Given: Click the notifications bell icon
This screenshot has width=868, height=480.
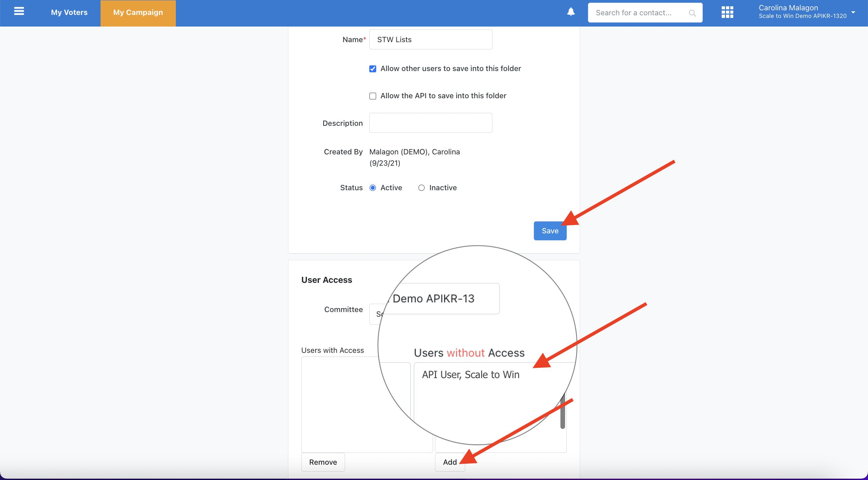Looking at the screenshot, I should tap(570, 12).
